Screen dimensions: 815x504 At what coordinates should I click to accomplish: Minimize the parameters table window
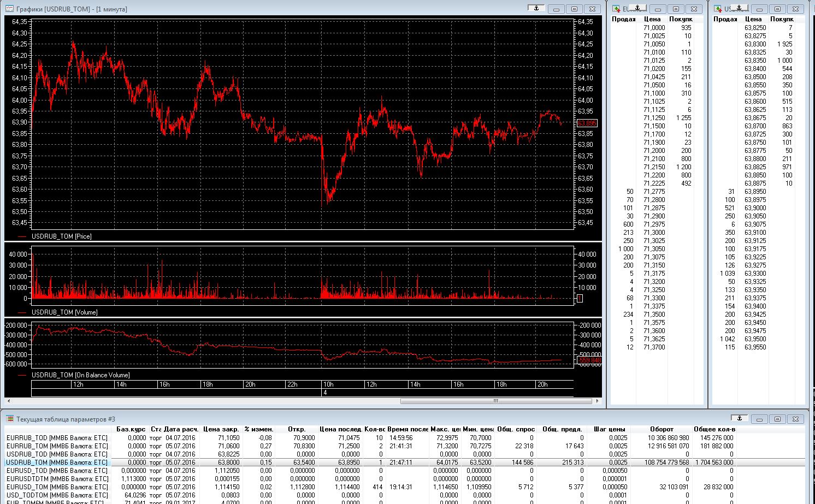[x=759, y=419]
